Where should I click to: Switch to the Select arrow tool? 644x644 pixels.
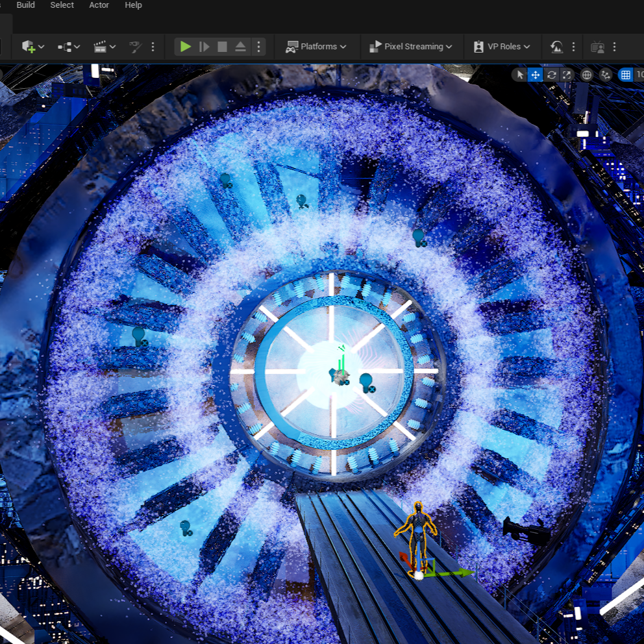point(520,75)
